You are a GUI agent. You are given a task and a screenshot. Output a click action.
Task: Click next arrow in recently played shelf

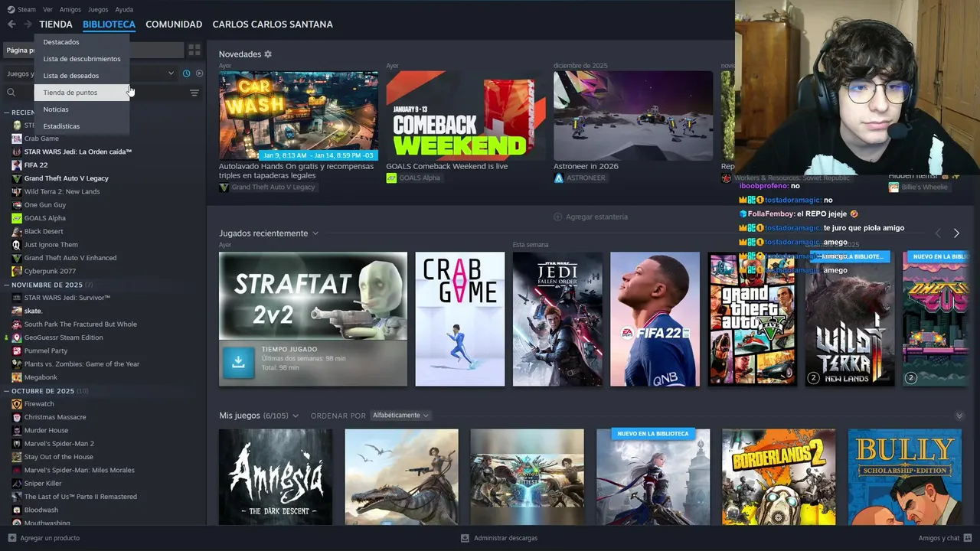[956, 233]
